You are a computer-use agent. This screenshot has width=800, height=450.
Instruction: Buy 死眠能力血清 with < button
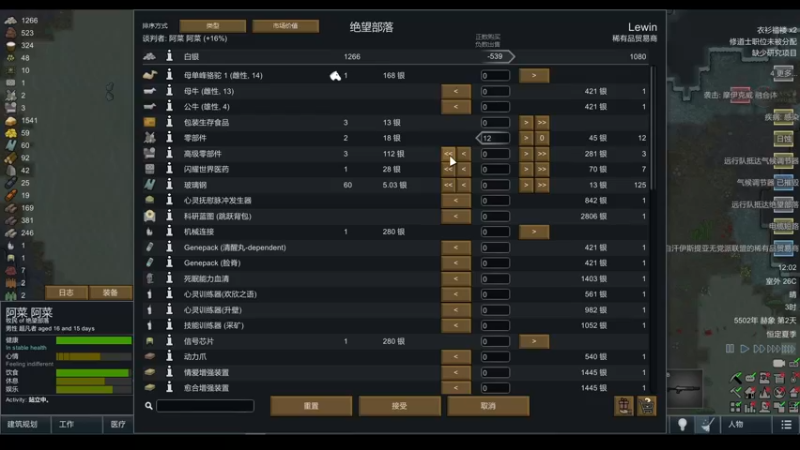pos(456,279)
